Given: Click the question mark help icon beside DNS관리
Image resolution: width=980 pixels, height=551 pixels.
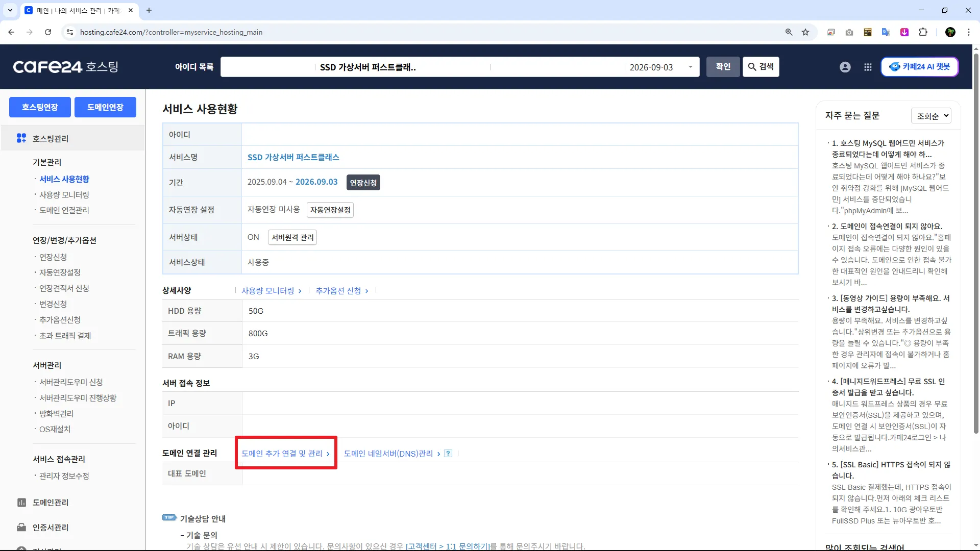Looking at the screenshot, I should click(x=448, y=454).
